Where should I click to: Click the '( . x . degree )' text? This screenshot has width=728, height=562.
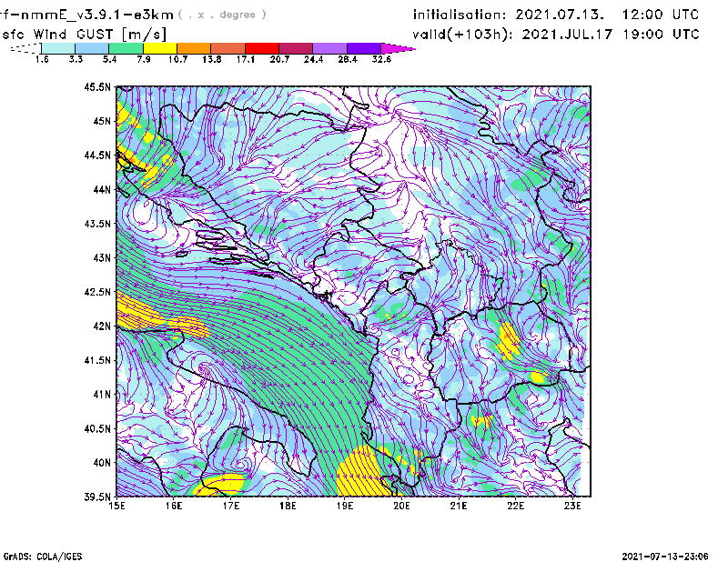222,15
